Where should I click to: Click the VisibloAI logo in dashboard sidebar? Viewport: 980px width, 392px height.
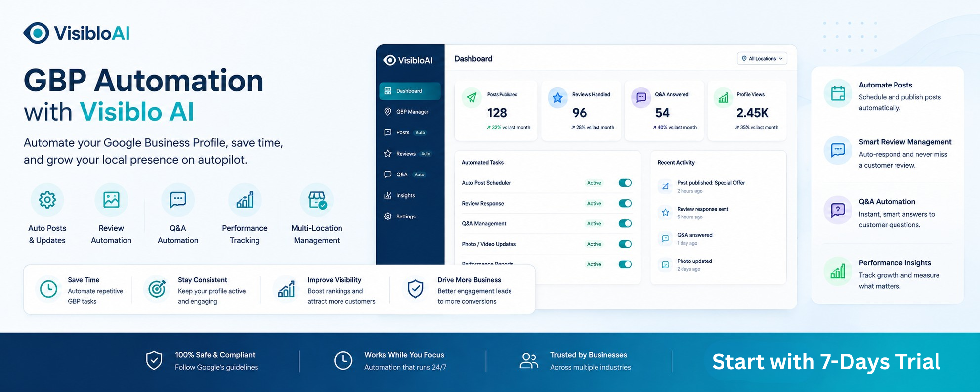[408, 60]
